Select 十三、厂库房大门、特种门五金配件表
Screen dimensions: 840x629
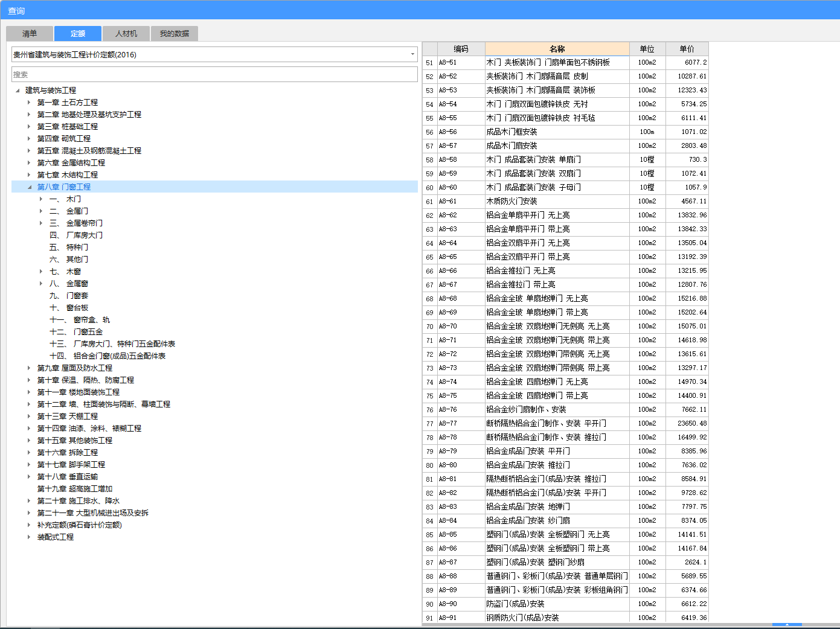click(112, 344)
